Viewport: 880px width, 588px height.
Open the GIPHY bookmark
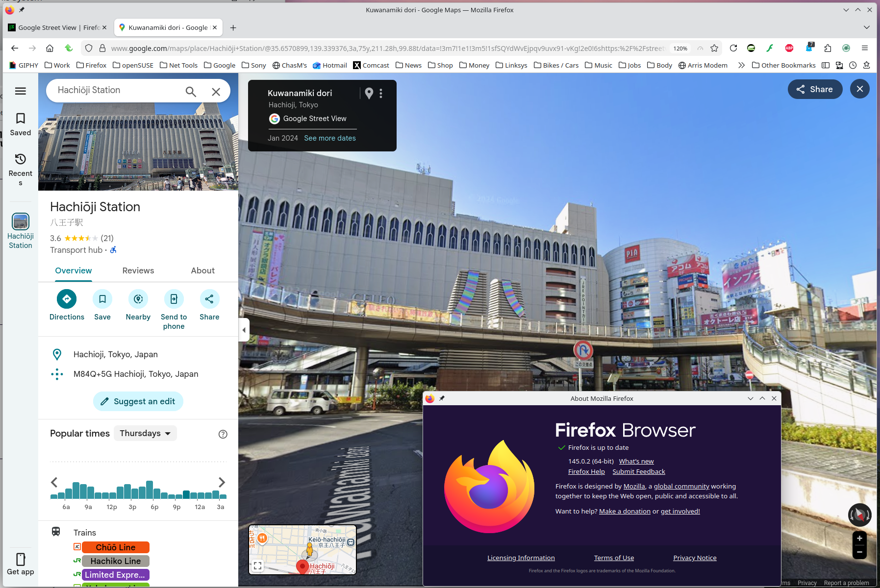point(24,65)
